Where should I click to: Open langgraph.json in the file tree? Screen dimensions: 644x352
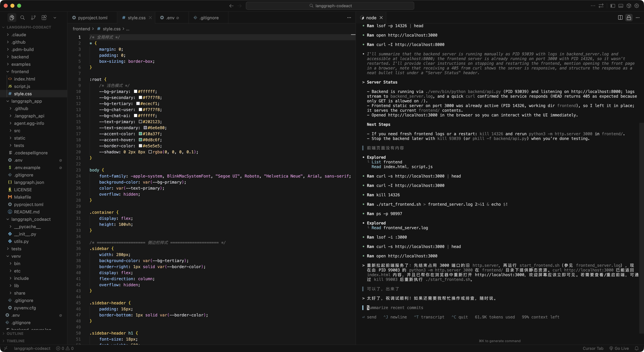click(29, 182)
